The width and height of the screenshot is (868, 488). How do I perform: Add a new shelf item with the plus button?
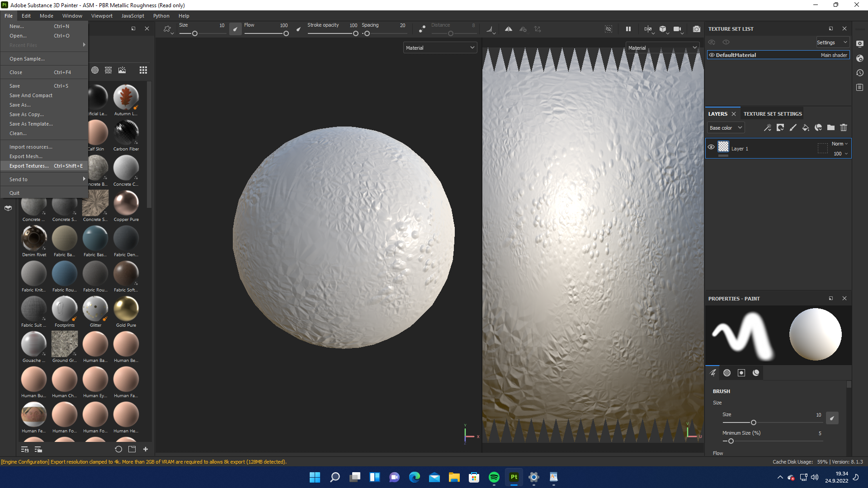146,449
